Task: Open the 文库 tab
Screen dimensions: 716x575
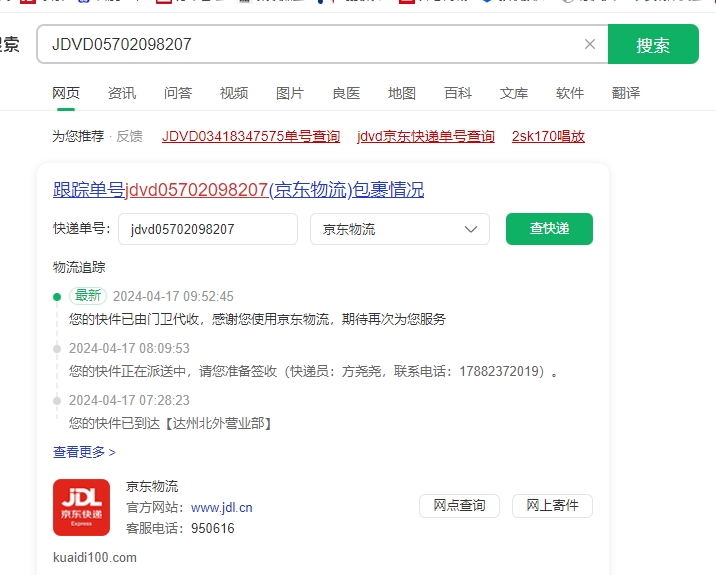Action: 514,93
